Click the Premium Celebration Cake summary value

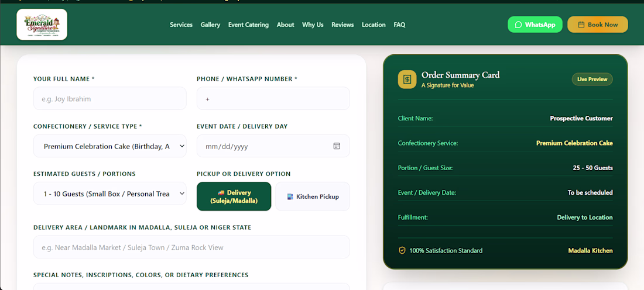point(574,143)
